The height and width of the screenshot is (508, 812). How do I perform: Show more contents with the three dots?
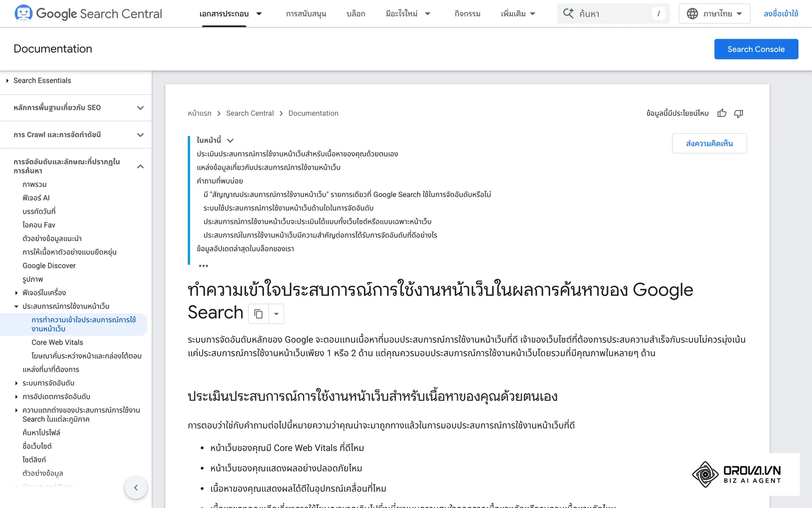click(204, 266)
